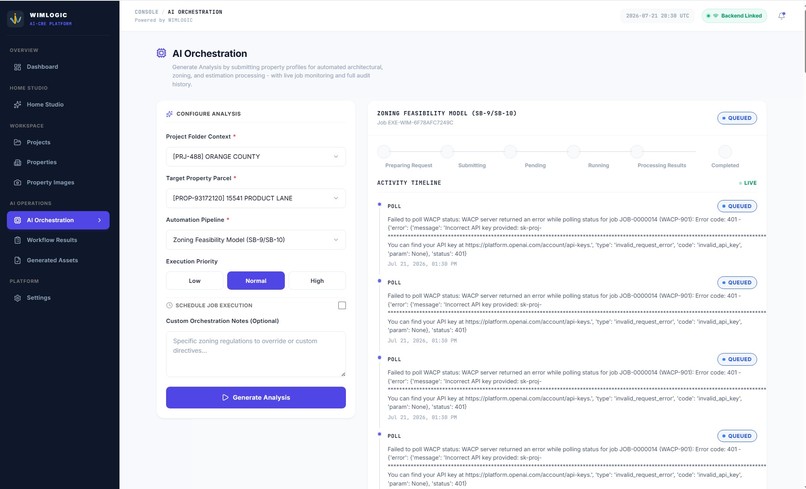Click the Properties building icon

point(17,162)
